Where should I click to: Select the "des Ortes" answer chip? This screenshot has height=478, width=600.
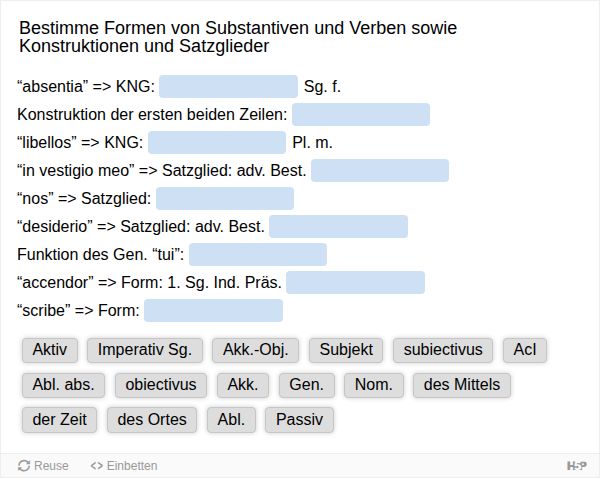pyautogui.click(x=152, y=419)
